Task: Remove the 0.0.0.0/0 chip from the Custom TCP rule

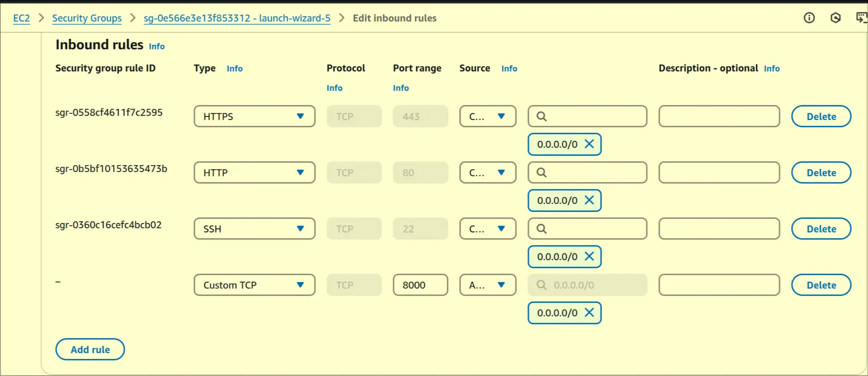Action: [x=589, y=313]
